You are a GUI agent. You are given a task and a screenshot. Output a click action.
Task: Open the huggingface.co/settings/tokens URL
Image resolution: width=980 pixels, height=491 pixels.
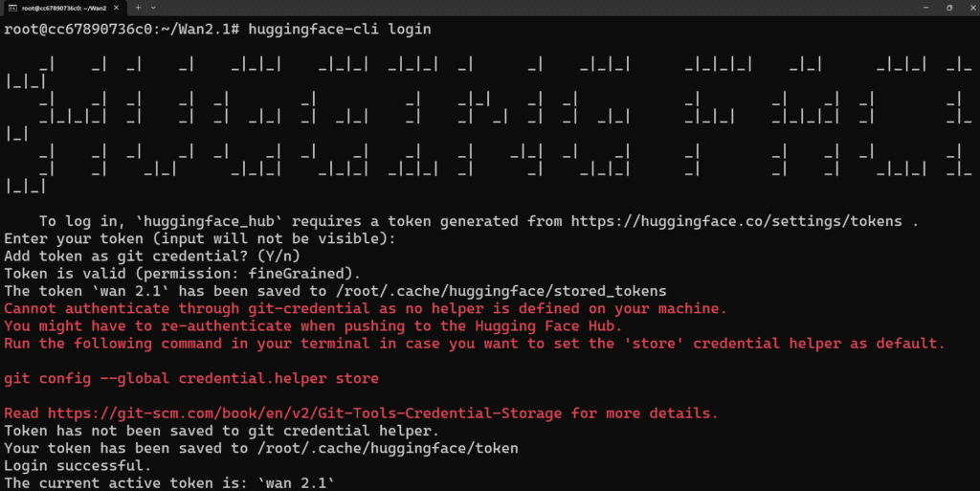(736, 221)
